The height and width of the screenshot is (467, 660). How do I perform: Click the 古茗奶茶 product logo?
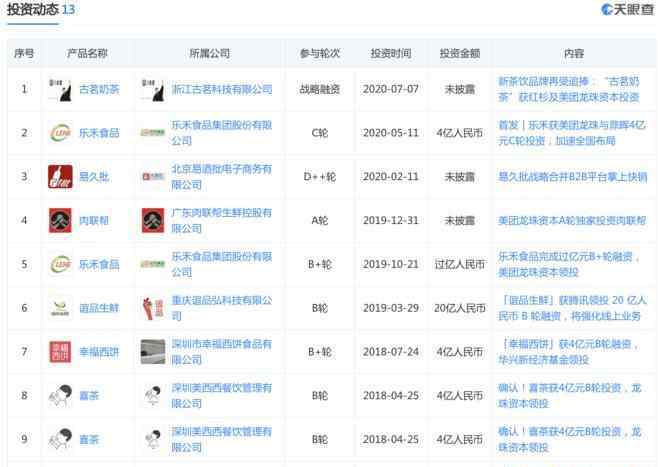[x=60, y=89]
